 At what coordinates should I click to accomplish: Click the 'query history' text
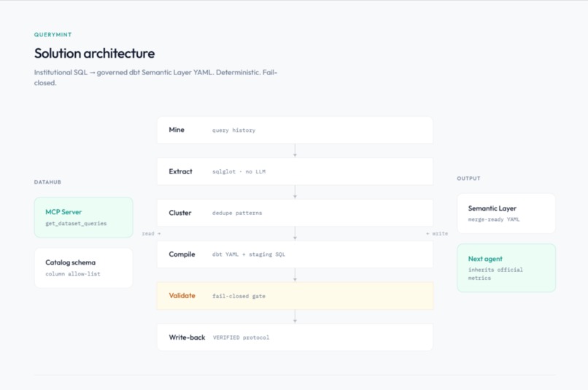[233, 130]
